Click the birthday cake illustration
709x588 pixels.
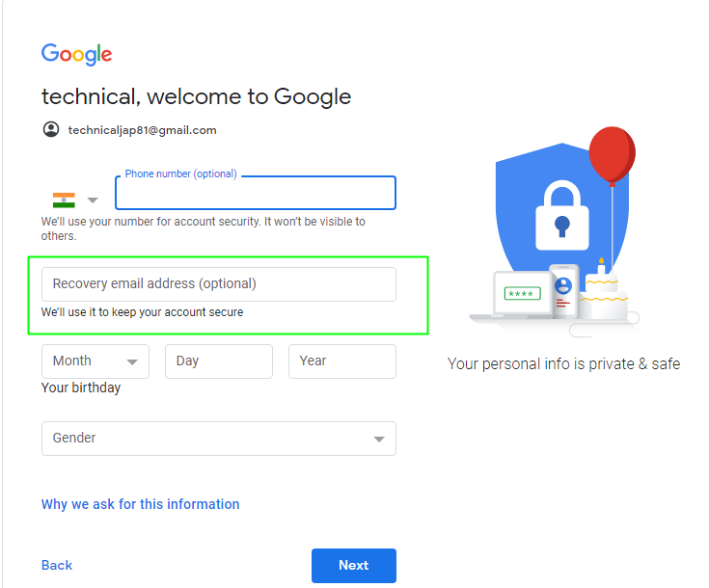point(604,289)
